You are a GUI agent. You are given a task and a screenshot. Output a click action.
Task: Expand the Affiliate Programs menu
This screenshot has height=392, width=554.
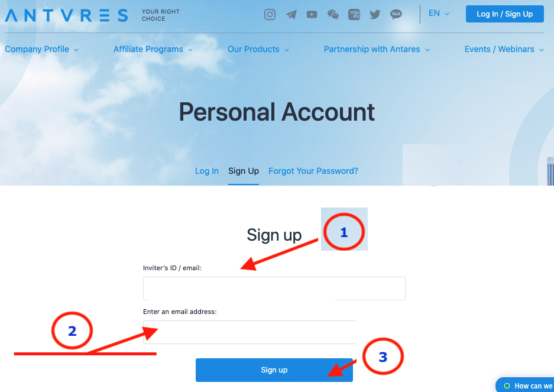(x=153, y=49)
